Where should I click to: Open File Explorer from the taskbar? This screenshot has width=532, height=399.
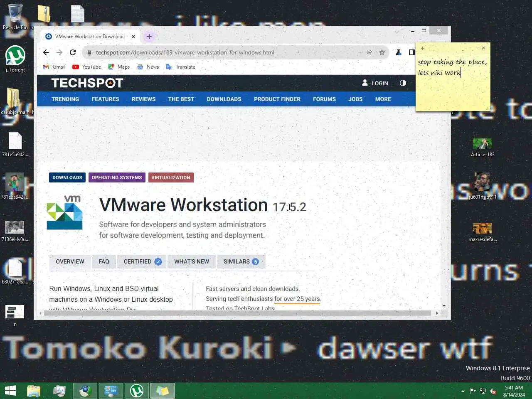click(34, 391)
